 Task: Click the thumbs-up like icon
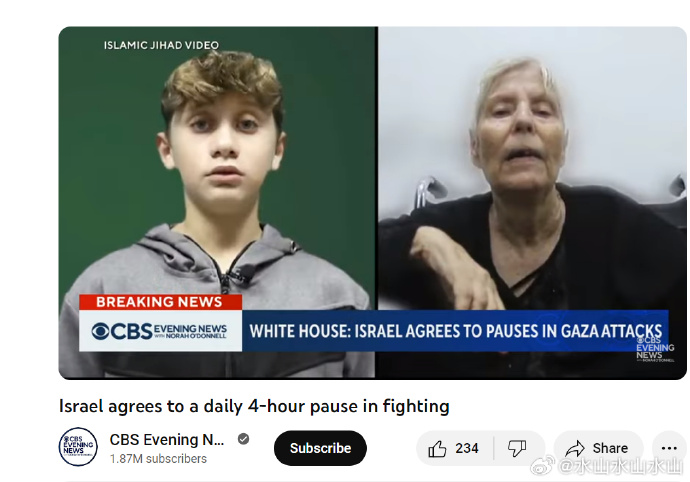(437, 449)
